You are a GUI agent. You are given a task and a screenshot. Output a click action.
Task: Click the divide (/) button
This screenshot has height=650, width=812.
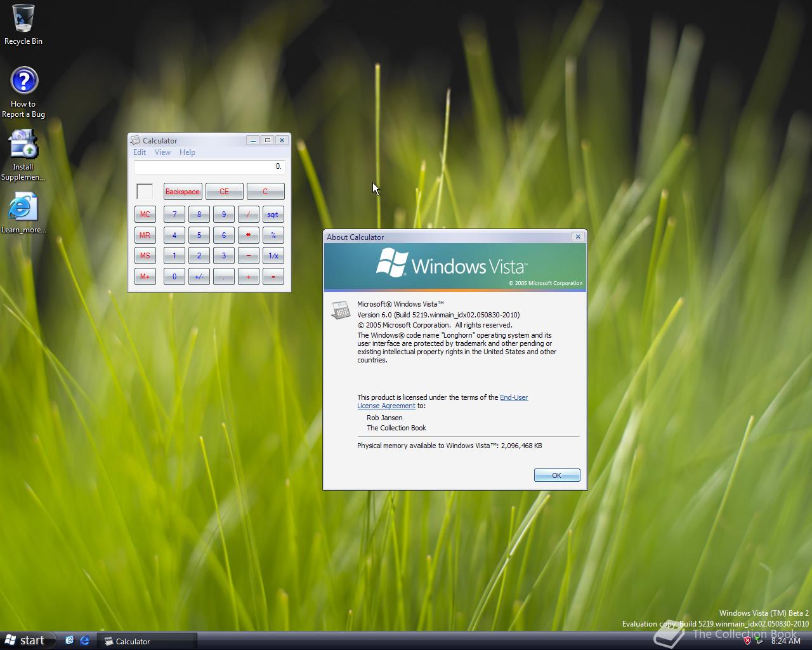[249, 215]
